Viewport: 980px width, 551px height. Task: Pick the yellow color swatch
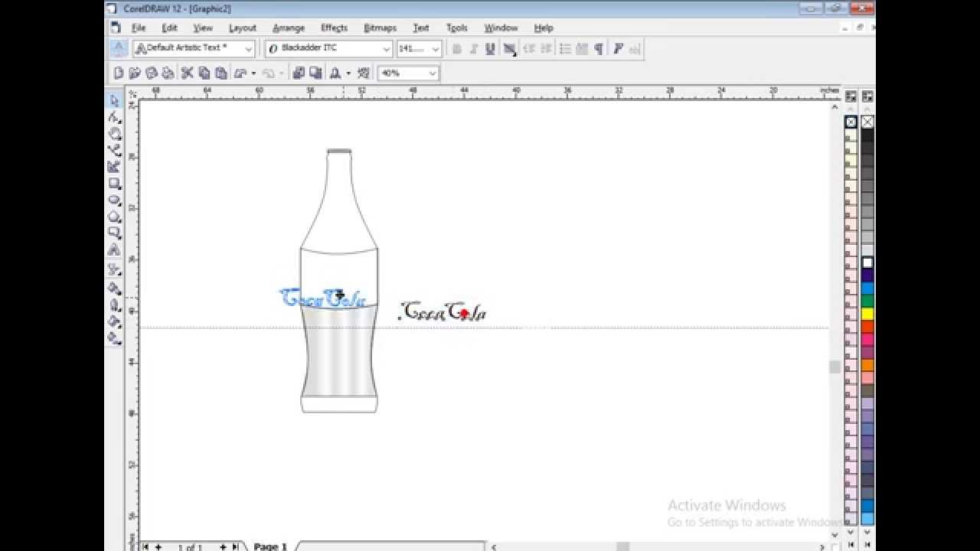[867, 314]
